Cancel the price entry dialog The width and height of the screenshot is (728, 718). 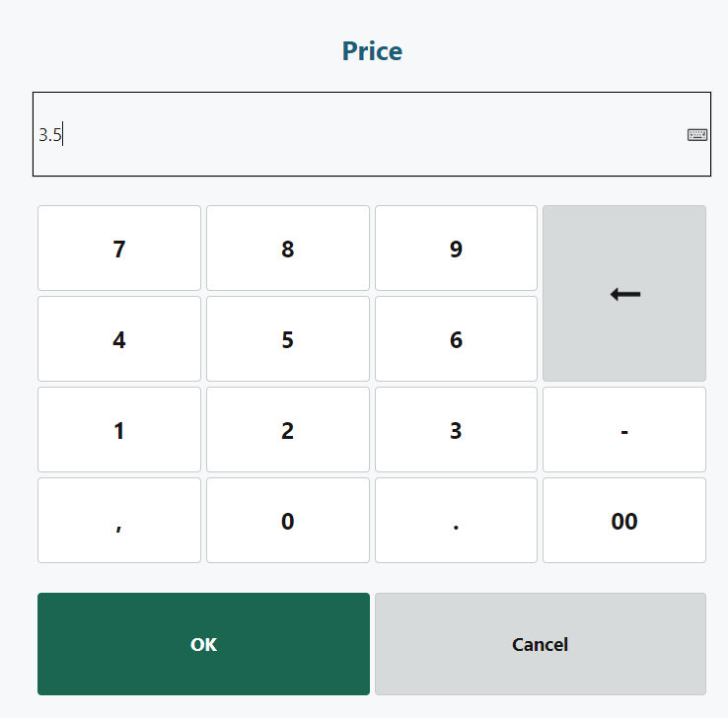[540, 644]
